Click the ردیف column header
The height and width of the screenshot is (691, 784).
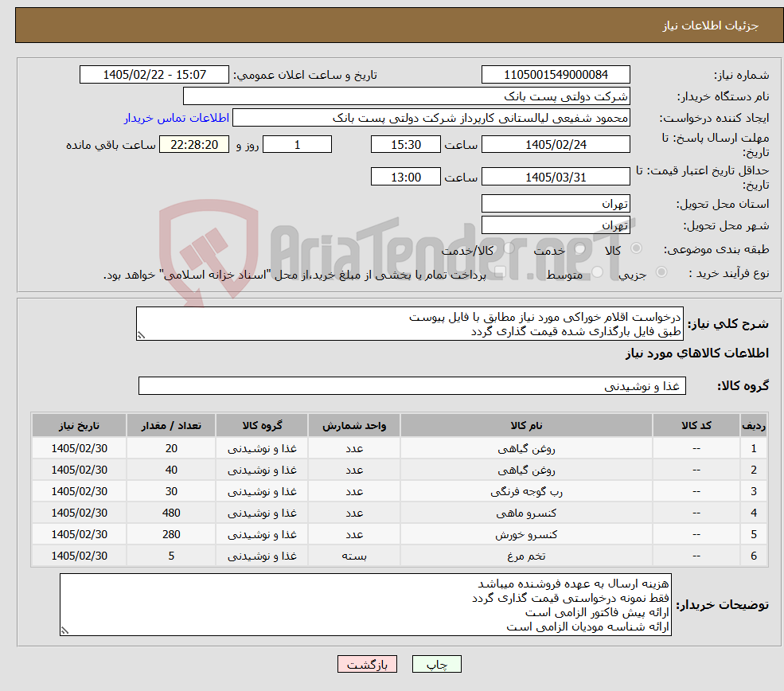[754, 425]
